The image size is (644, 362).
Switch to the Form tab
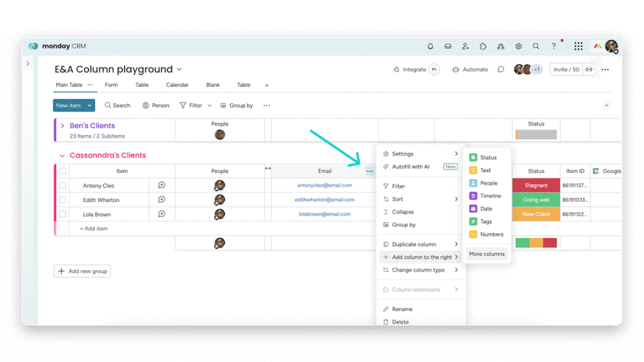tap(111, 85)
